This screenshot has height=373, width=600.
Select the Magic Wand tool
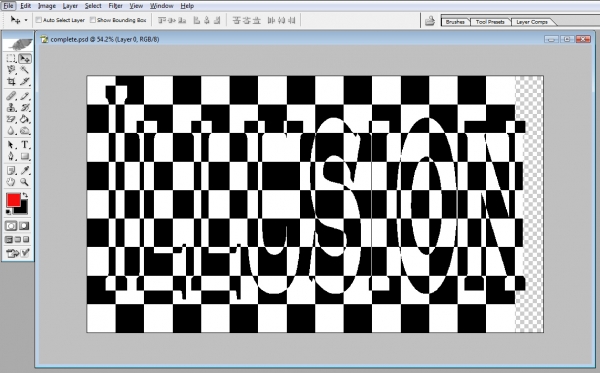point(24,70)
